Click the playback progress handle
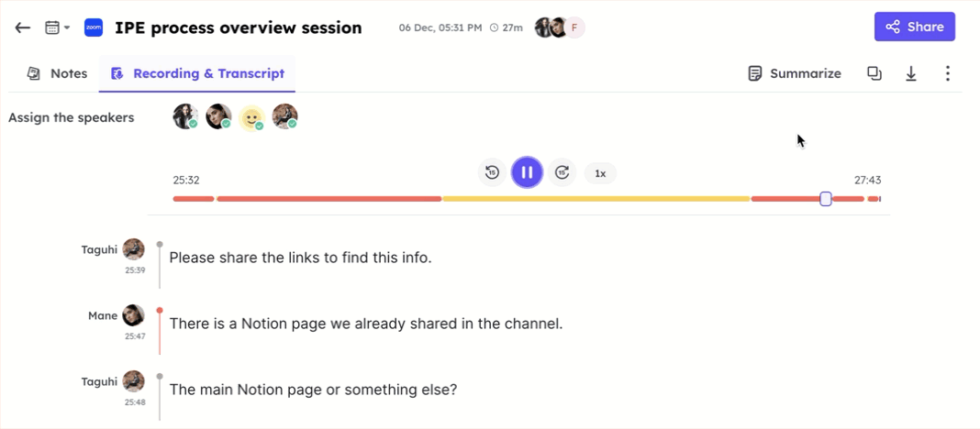The image size is (980, 429). (826, 199)
